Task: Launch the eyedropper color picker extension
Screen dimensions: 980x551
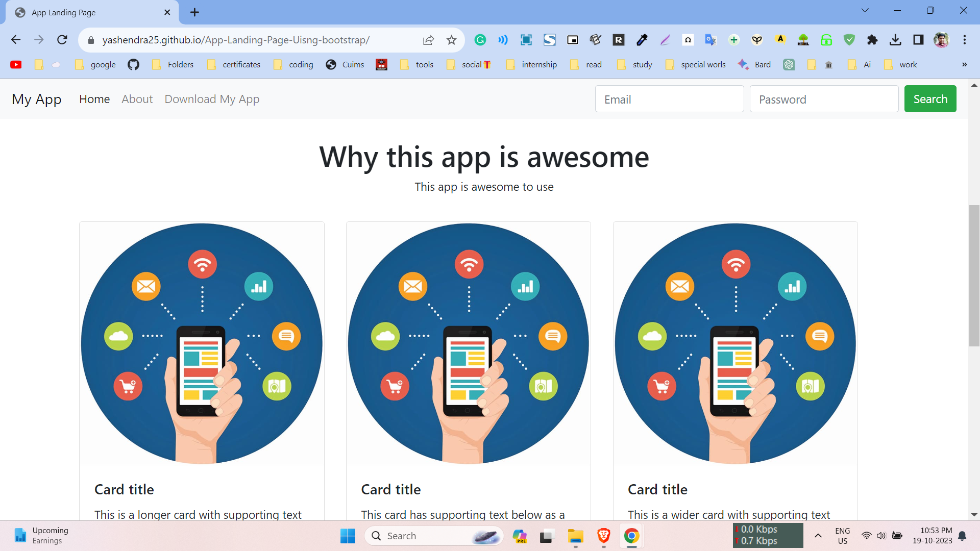Action: point(642,39)
